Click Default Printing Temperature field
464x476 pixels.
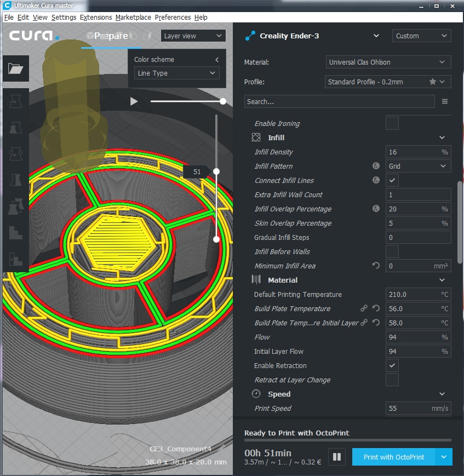coord(418,294)
